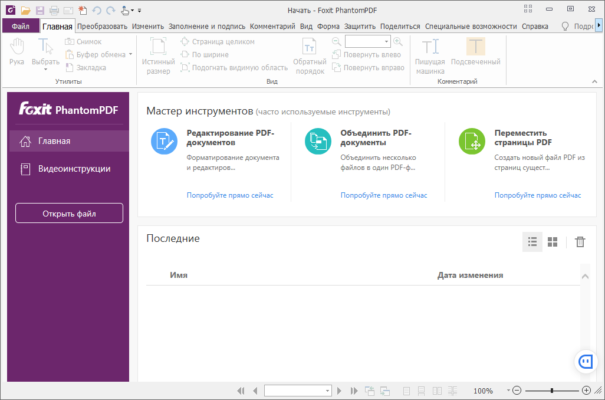This screenshot has height=400, width=605.
Task: Switch to the Изменить tab
Action: click(148, 26)
